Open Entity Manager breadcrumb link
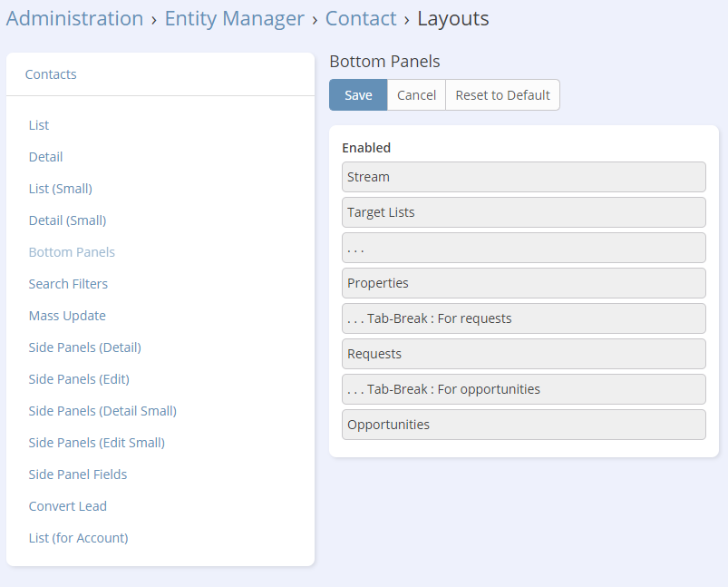Image resolution: width=728 pixels, height=587 pixels. tap(234, 18)
